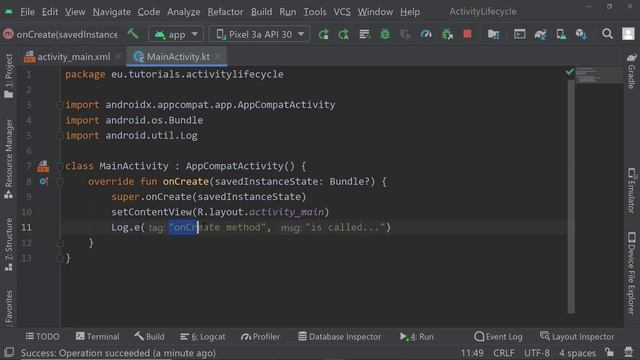Viewport: 640px width, 360px height.
Task: Open the Layout Inspector
Action: [x=577, y=336]
